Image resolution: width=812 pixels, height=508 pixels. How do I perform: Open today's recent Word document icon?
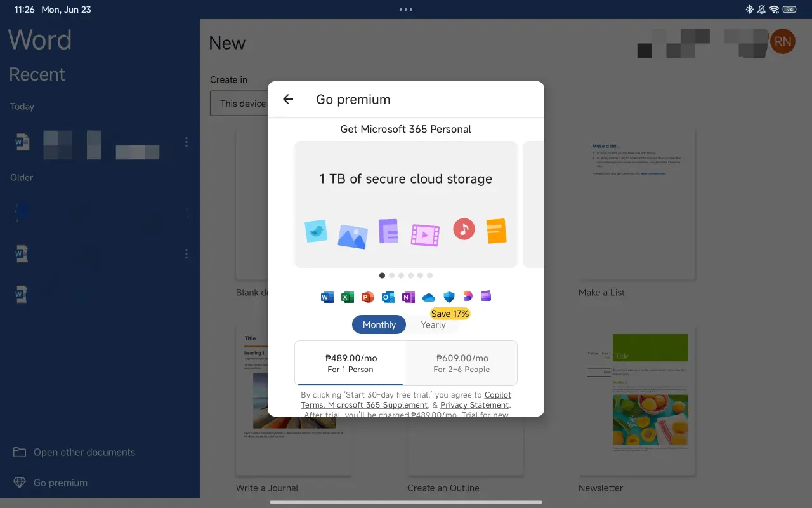click(22, 143)
